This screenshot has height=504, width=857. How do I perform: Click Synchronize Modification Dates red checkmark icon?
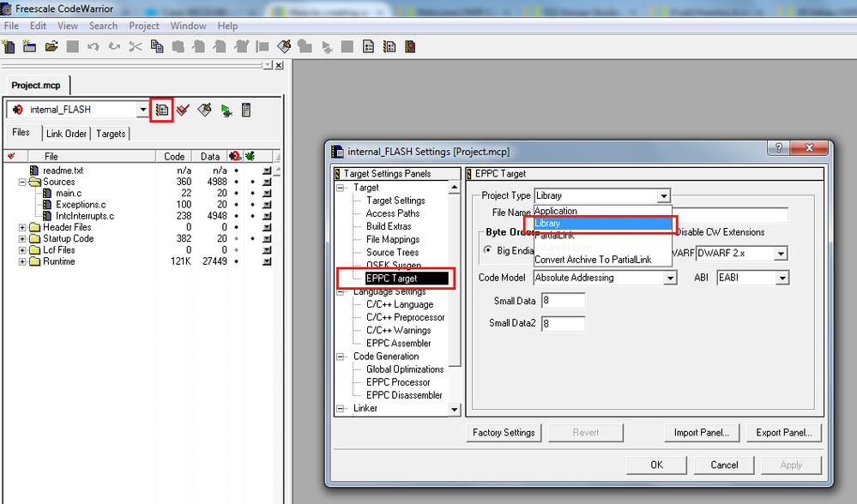[183, 111]
